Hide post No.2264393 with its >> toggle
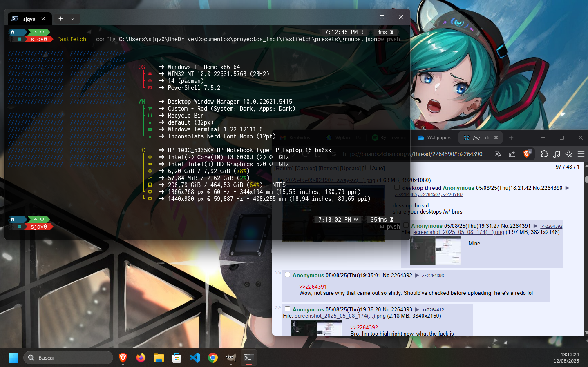Viewport: 588px width, 367px height. pos(278,307)
